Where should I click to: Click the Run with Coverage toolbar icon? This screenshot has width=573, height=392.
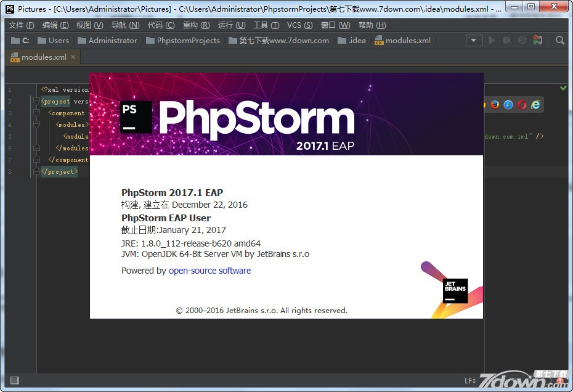pos(522,40)
